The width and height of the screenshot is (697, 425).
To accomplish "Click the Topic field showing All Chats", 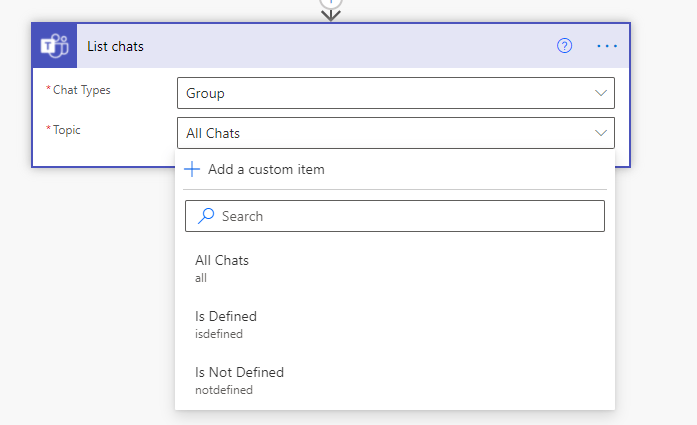I will 380,133.
